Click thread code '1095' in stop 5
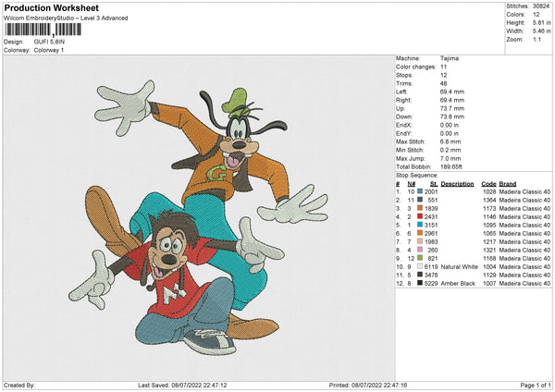Image resolution: width=555 pixels, height=392 pixels. pos(489,225)
